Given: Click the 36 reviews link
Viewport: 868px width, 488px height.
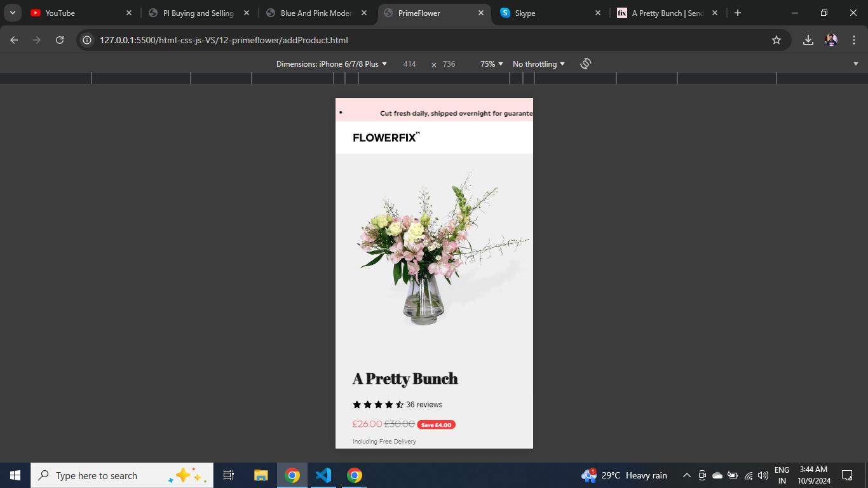Looking at the screenshot, I should tap(424, 405).
